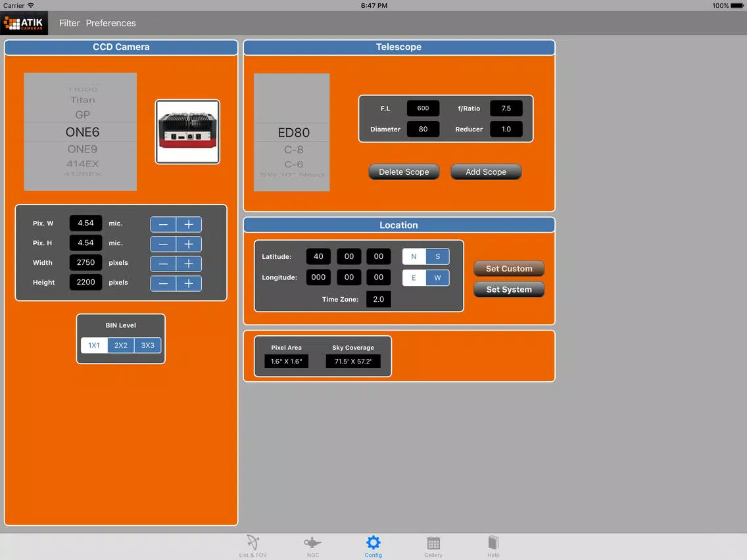The height and width of the screenshot is (560, 747).
Task: Edit the Reducer field
Action: click(x=506, y=129)
